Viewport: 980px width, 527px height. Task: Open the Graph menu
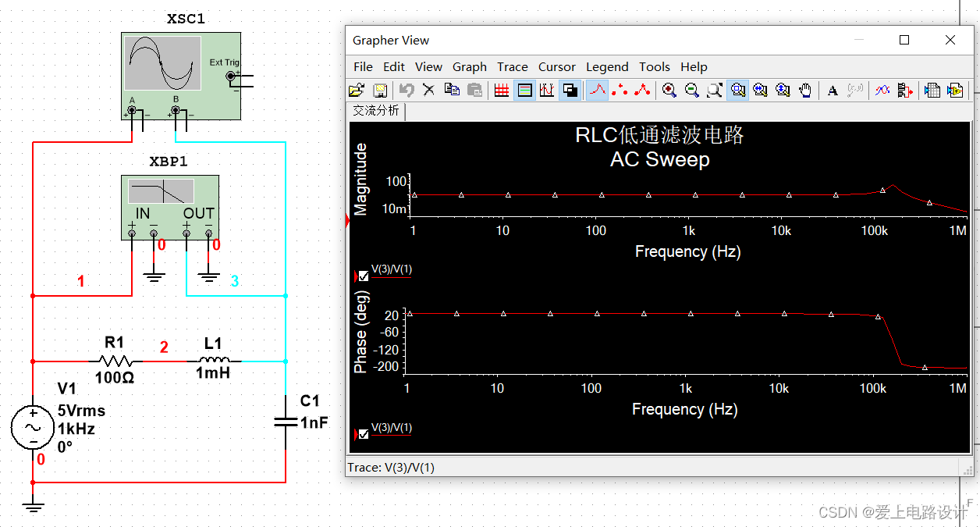[x=470, y=67]
